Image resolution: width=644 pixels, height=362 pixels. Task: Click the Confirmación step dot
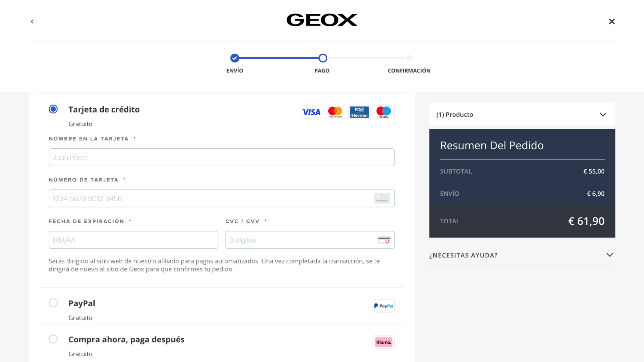point(409,58)
